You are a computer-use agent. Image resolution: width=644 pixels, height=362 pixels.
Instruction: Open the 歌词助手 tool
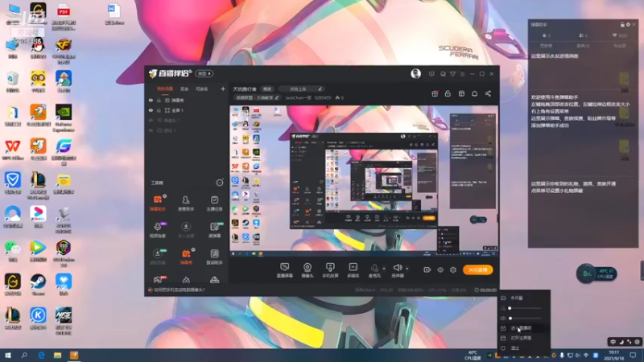214,257
